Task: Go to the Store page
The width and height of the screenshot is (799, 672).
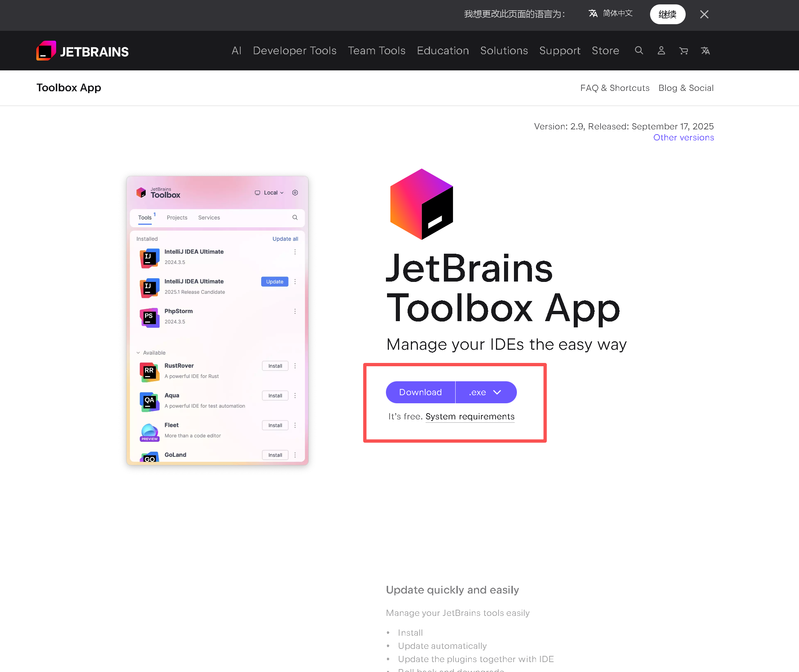Action: (605, 51)
